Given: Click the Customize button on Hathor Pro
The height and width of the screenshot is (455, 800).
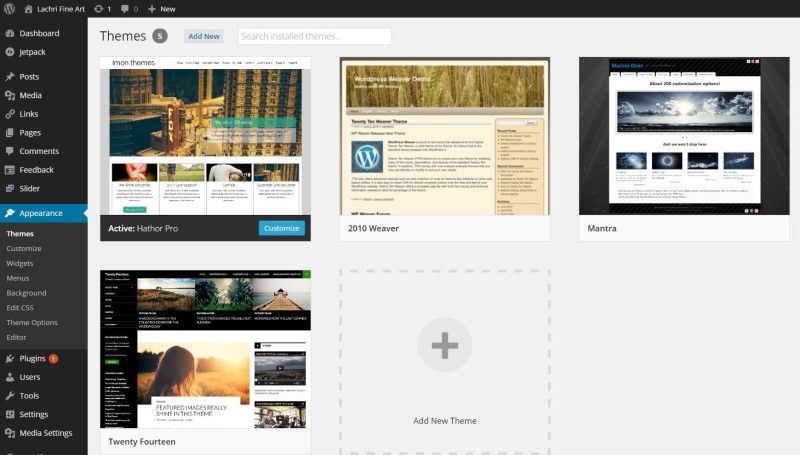Looking at the screenshot, I should [282, 228].
